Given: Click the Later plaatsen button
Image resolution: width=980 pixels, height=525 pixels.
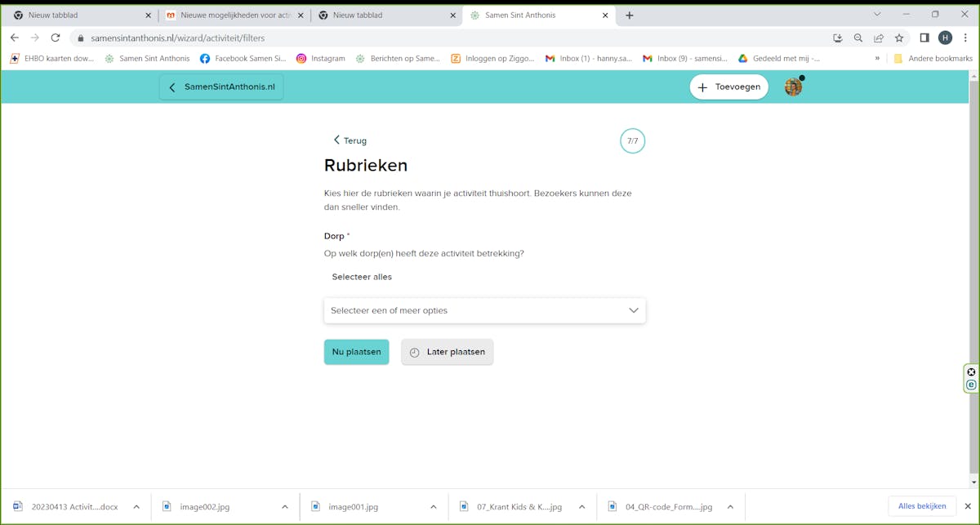Looking at the screenshot, I should pos(447,352).
